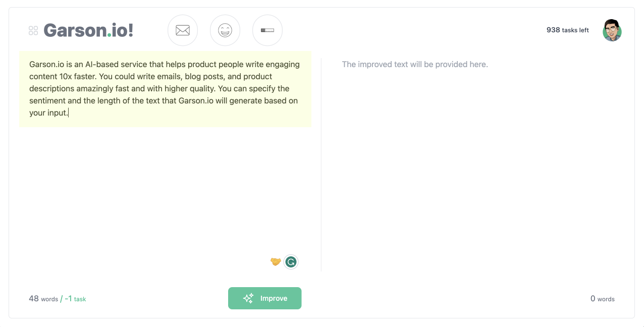Screen dimensions: 644x327
Task: Click the green "-1 task" indicator
Action: [75, 299]
